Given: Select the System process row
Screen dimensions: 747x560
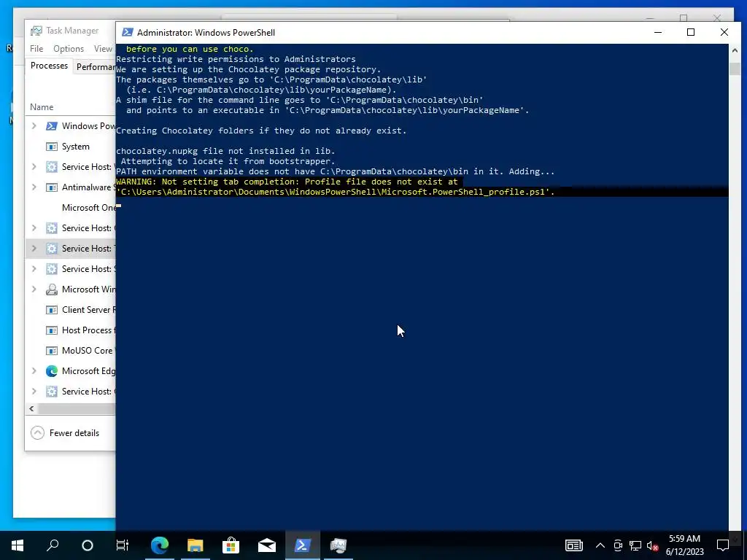Looking at the screenshot, I should pos(71,147).
